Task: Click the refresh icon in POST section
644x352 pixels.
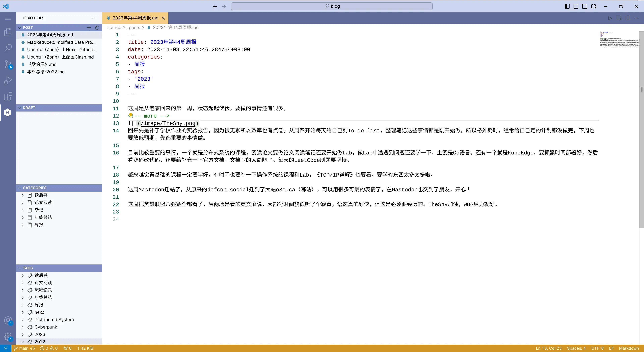Action: [x=97, y=28]
